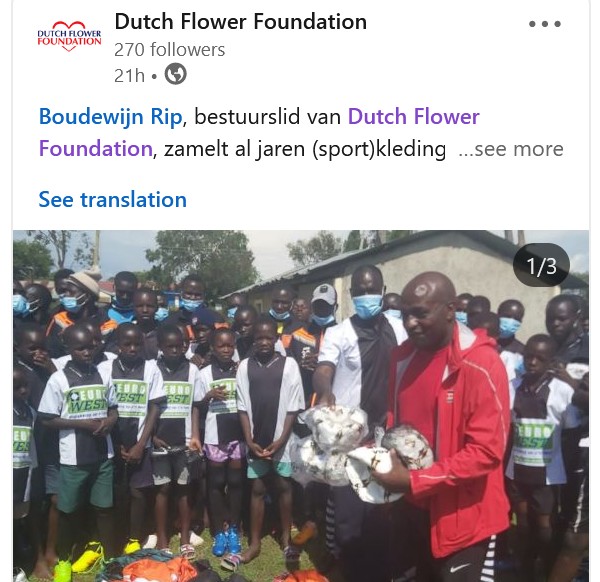The width and height of the screenshot is (600, 582).
Task: Click the bag of soccer balls in photo
Action: tap(362, 452)
